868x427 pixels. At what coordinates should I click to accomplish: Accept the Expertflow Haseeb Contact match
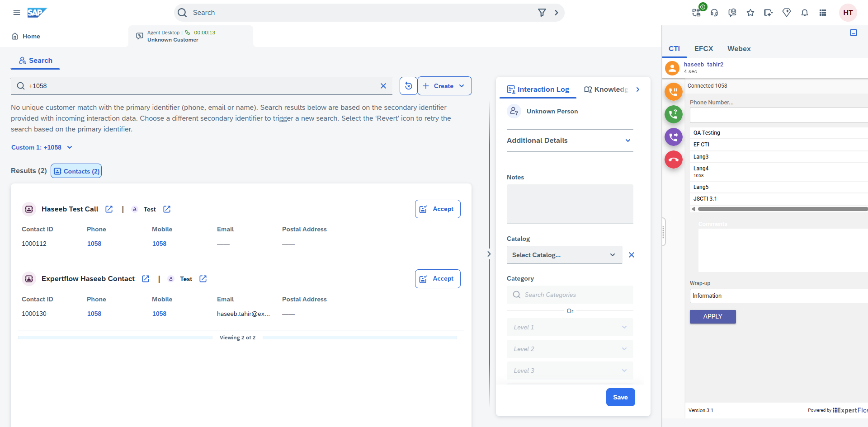tap(437, 279)
